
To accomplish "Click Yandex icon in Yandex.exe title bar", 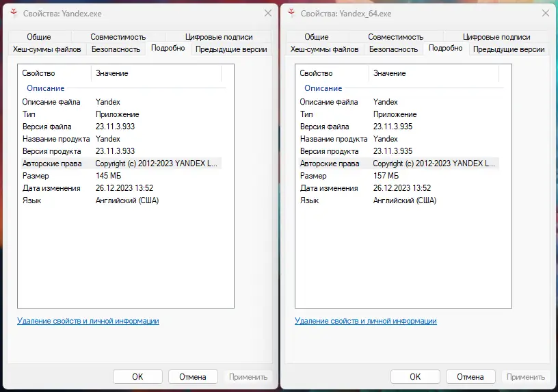I will click(x=14, y=13).
